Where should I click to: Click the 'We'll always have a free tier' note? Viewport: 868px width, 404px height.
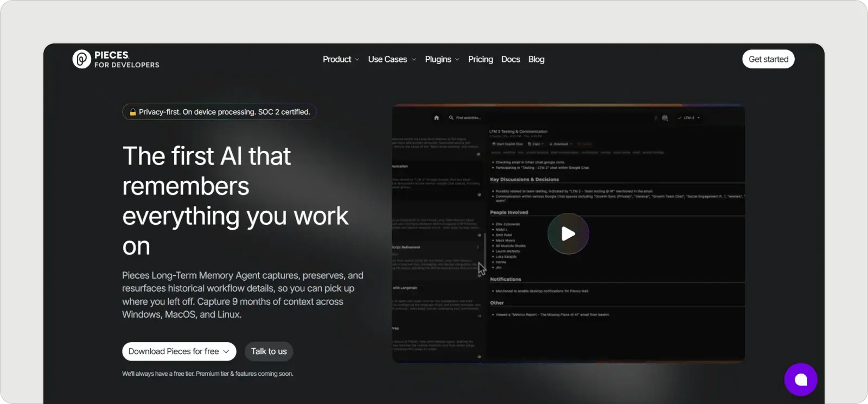[x=207, y=374]
